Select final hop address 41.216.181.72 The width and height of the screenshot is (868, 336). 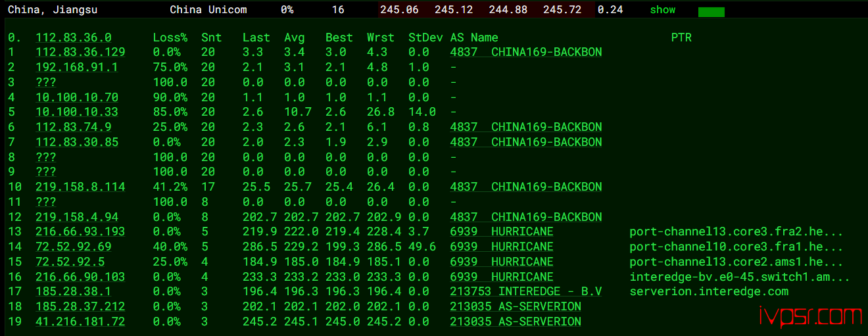point(80,322)
